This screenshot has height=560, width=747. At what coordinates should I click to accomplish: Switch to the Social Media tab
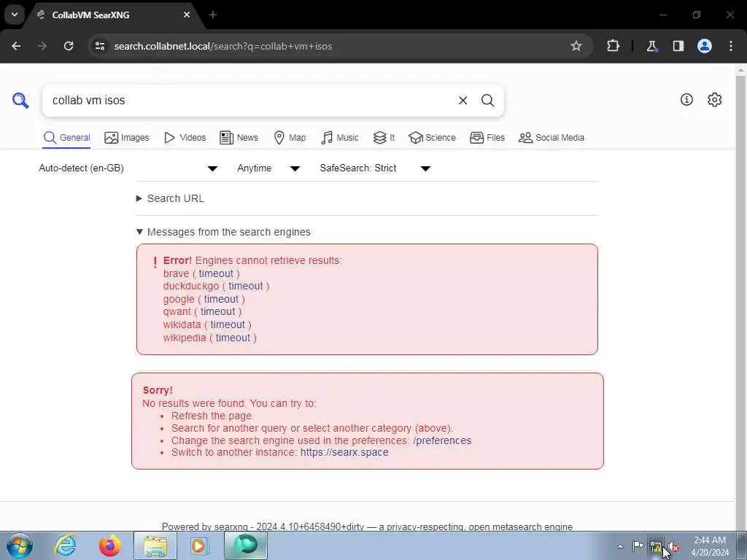(551, 138)
